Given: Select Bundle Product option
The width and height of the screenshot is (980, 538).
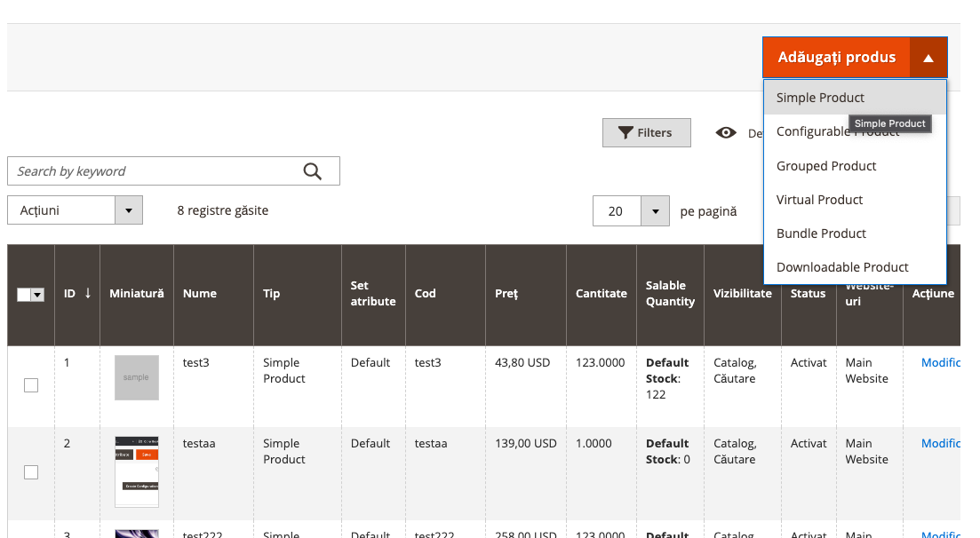Looking at the screenshot, I should click(855, 233).
